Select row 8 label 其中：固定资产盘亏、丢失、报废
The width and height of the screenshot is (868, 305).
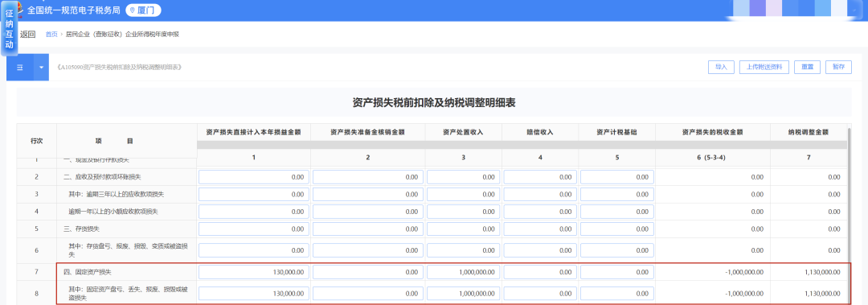click(x=128, y=294)
